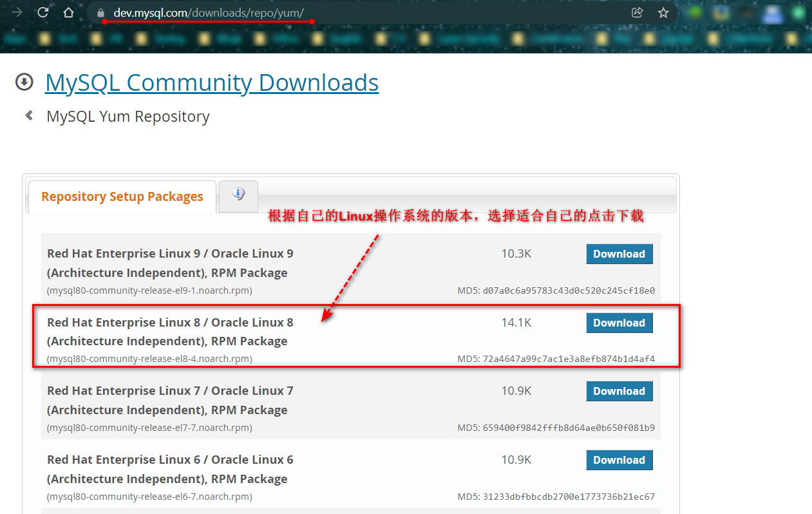Bookmark this page with star icon
Screen dimensions: 812x514
coord(663,12)
